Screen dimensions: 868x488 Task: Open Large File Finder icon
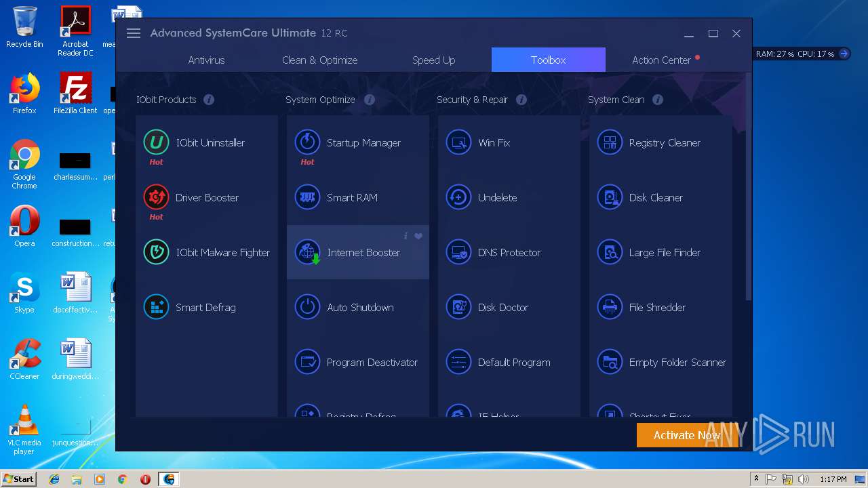click(610, 252)
